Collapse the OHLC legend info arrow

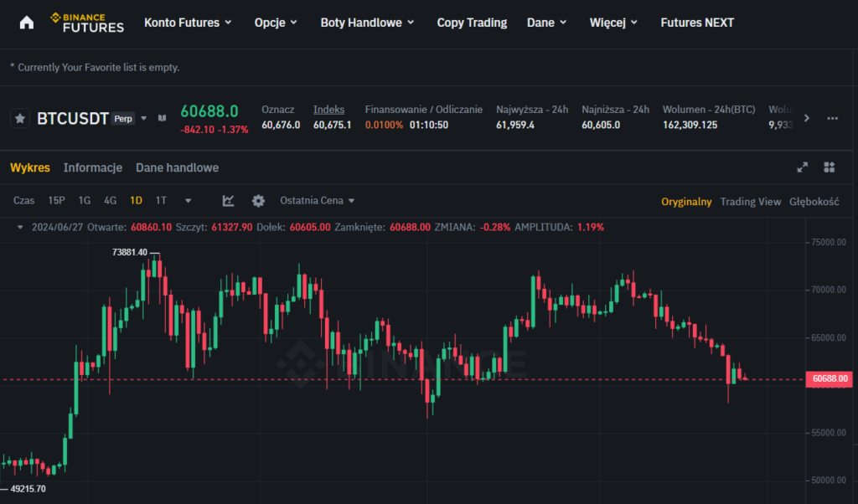pos(20,227)
